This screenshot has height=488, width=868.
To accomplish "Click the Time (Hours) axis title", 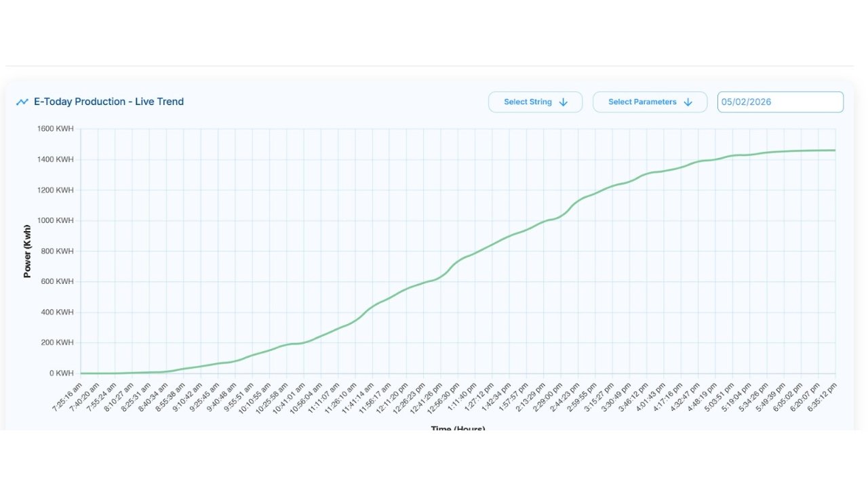I will tap(458, 428).
